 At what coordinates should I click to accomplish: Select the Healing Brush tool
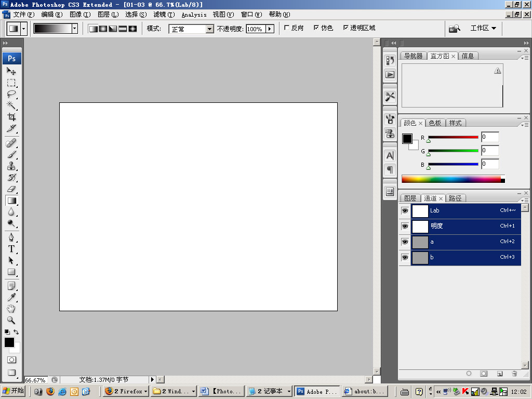(11, 143)
